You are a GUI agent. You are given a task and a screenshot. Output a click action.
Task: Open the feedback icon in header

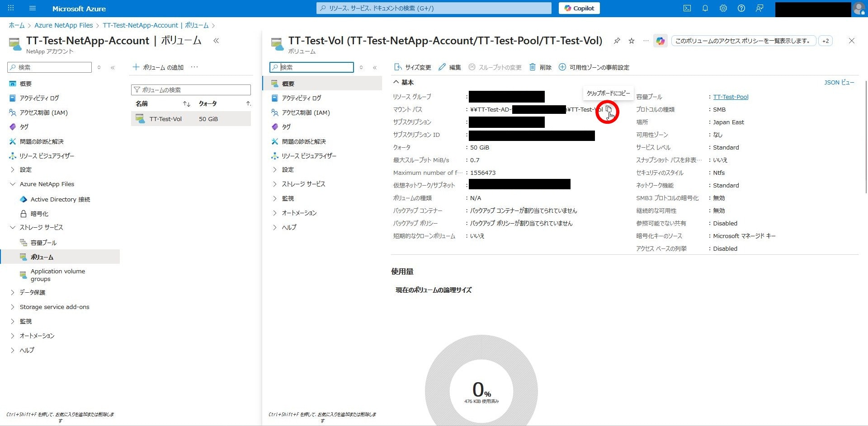(x=759, y=8)
